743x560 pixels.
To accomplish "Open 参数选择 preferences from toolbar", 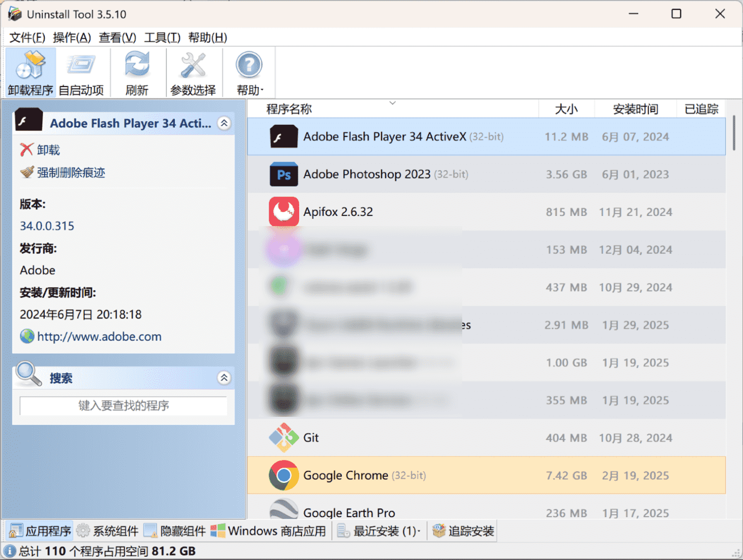I will [x=193, y=73].
